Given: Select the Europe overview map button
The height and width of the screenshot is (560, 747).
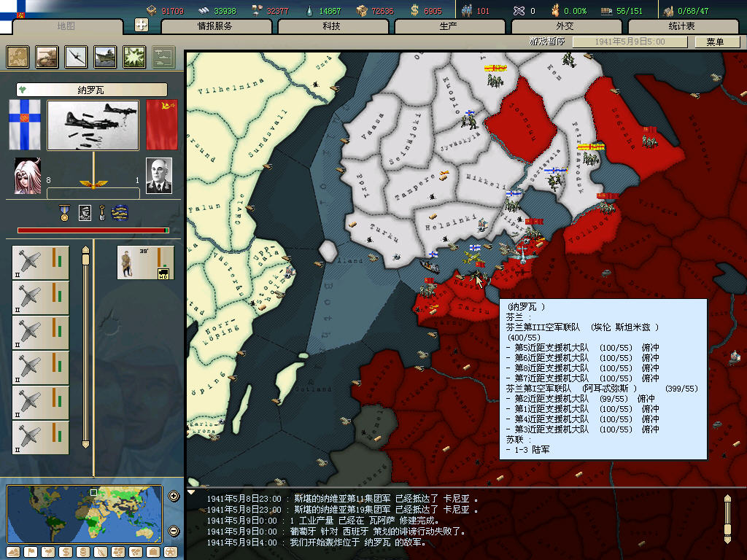Looking at the screenshot, I should [x=18, y=57].
